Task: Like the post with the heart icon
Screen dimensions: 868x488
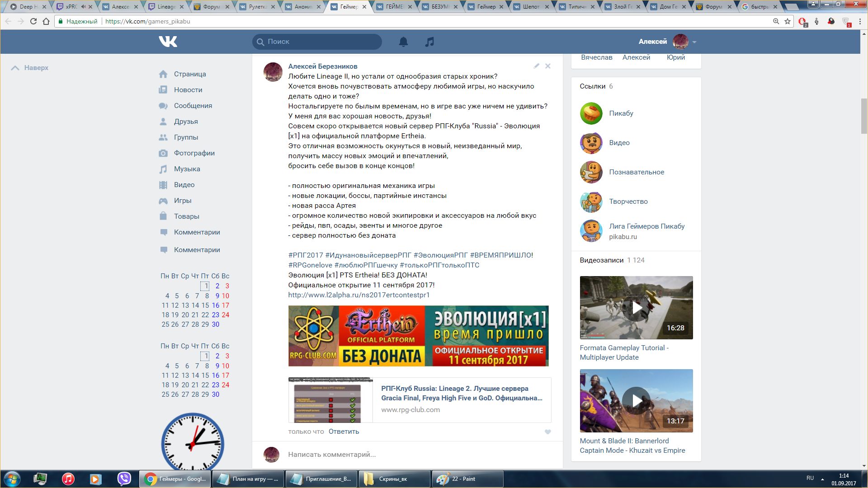Action: point(547,432)
